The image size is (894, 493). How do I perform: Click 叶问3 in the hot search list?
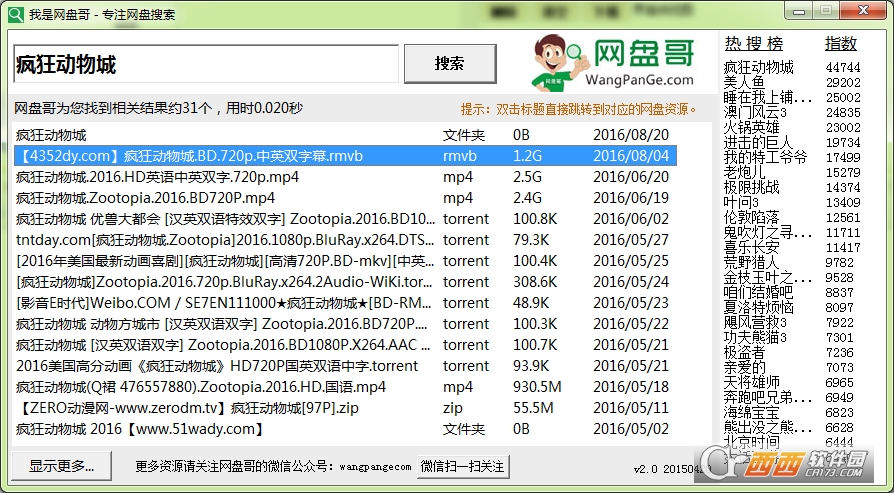click(741, 202)
